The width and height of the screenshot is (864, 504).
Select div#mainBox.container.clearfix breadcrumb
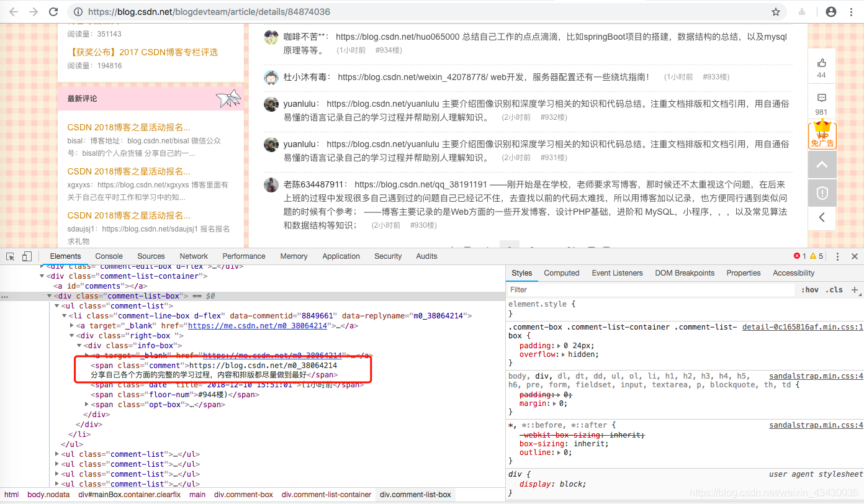130,495
